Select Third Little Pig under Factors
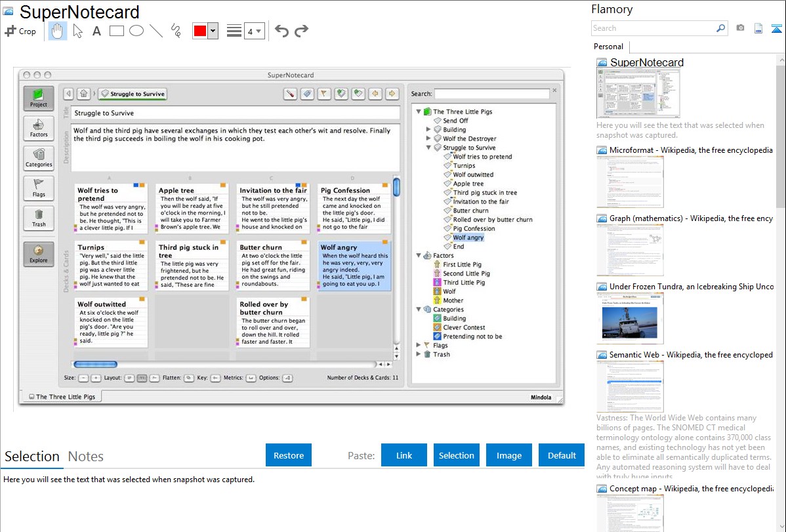The image size is (786, 532). click(x=459, y=282)
